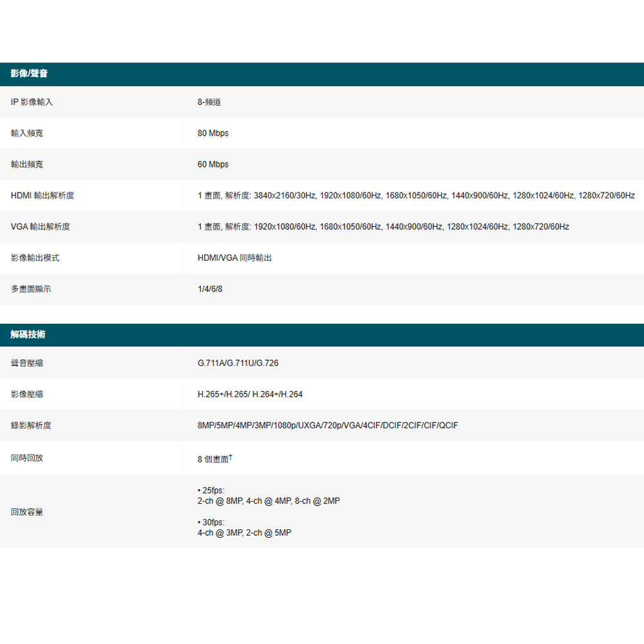Select the 錄影解析度 row label
The height and width of the screenshot is (644, 644).
pyautogui.click(x=31, y=426)
